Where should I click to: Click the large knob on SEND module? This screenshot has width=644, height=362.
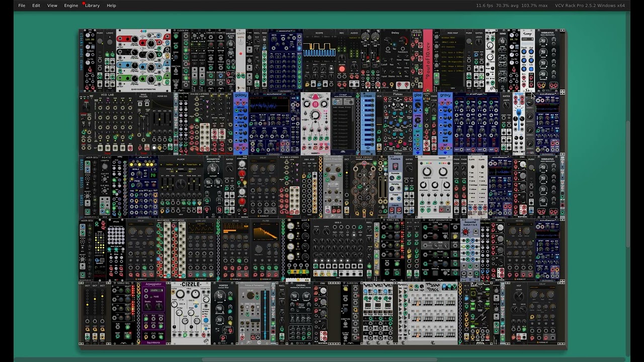[503, 41]
